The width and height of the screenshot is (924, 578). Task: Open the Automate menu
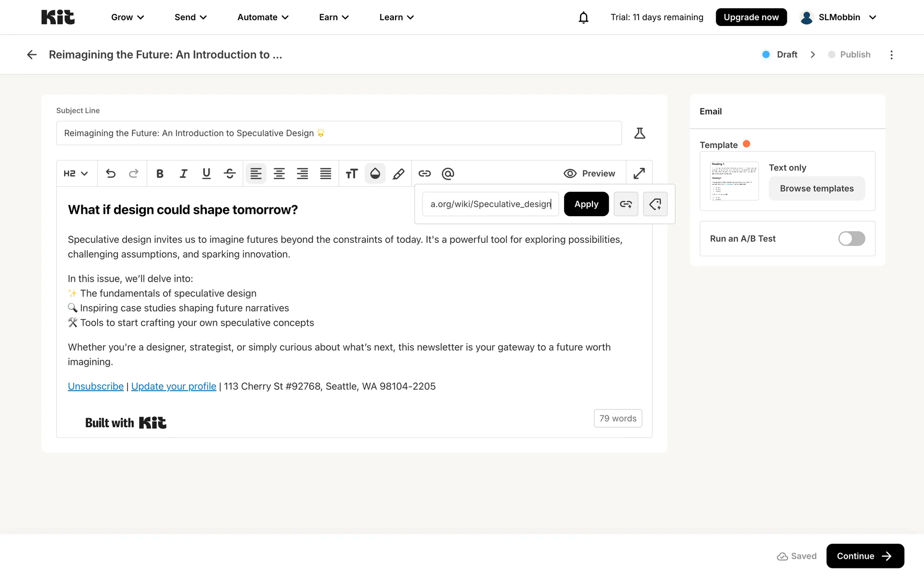(x=263, y=17)
